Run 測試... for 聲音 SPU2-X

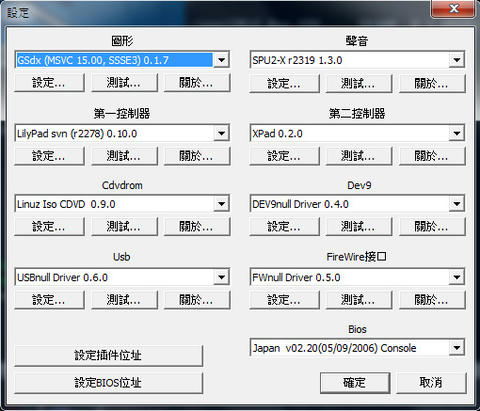click(x=359, y=83)
